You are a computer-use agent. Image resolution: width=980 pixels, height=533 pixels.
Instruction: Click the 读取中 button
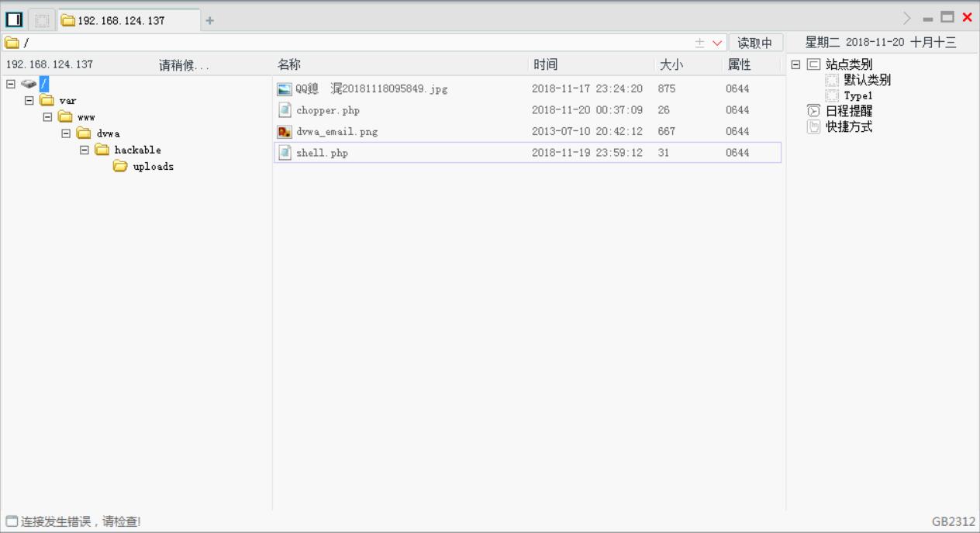[x=755, y=43]
